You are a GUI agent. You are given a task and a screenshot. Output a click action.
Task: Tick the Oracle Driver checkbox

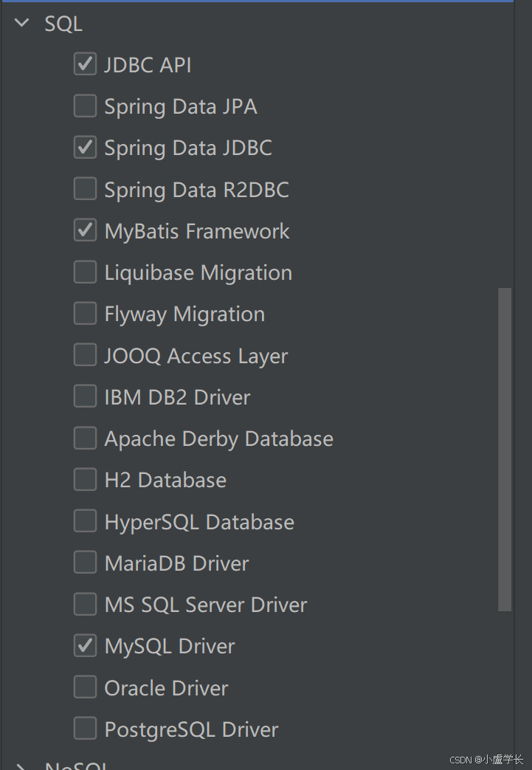[85, 687]
